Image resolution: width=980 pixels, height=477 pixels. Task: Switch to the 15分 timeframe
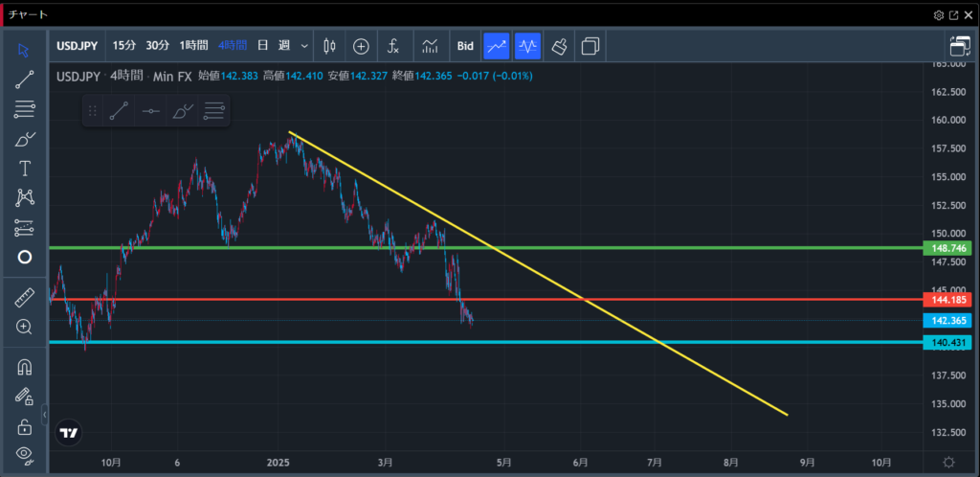click(x=124, y=45)
